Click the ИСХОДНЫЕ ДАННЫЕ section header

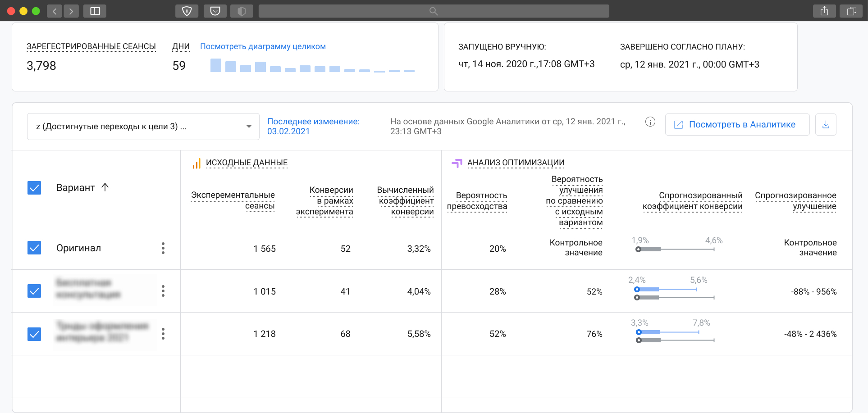click(x=246, y=163)
